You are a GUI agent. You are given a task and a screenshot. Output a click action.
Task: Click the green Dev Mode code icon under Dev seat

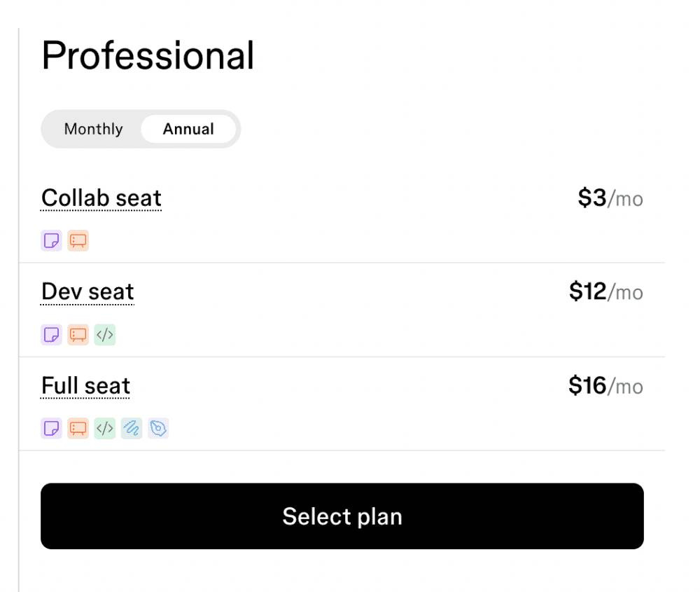pyautogui.click(x=105, y=335)
